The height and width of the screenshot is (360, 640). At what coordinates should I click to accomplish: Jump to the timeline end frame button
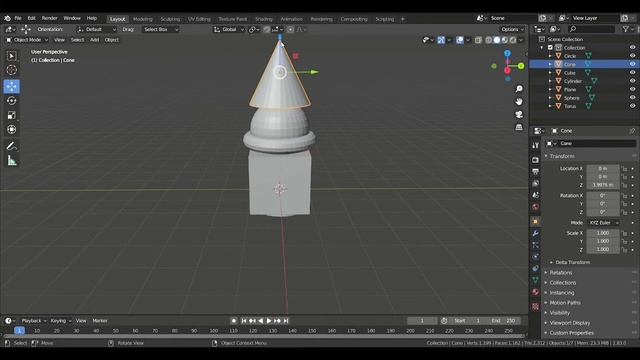[286, 321]
